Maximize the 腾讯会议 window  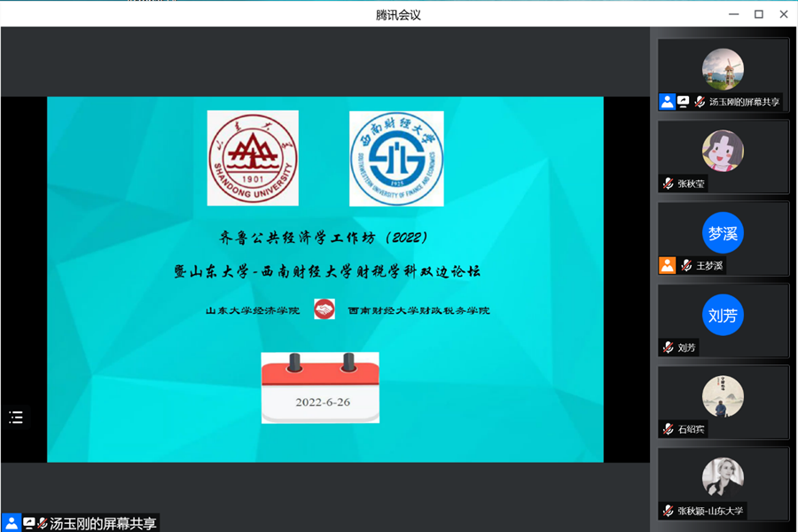coord(759,14)
